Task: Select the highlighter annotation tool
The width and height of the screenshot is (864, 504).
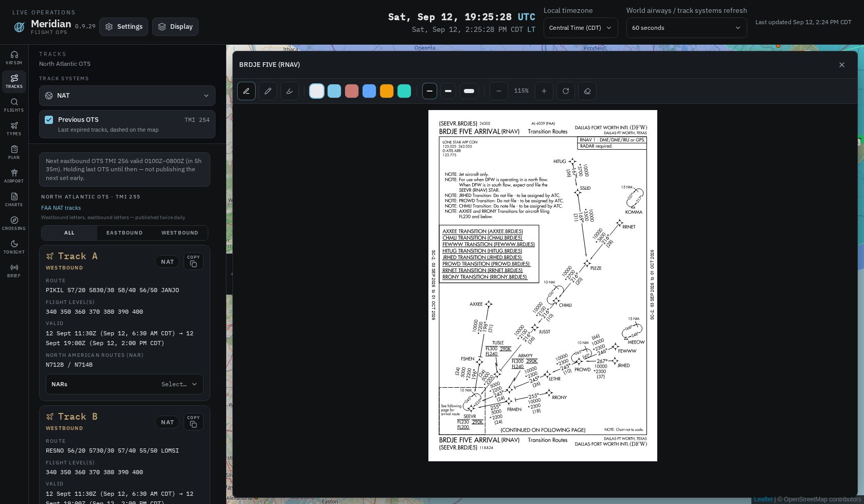Action: 290,91
